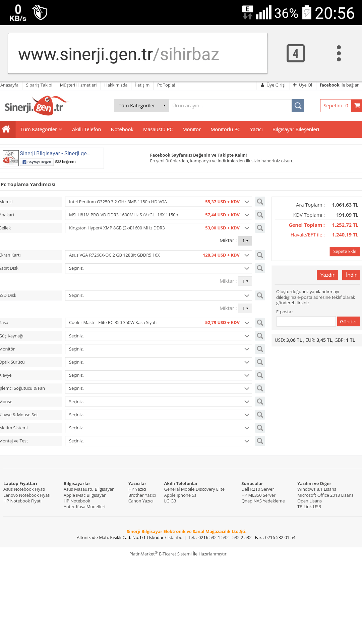Click the Gönder send button
Viewport: 362px width, 644px height.
(x=349, y=322)
